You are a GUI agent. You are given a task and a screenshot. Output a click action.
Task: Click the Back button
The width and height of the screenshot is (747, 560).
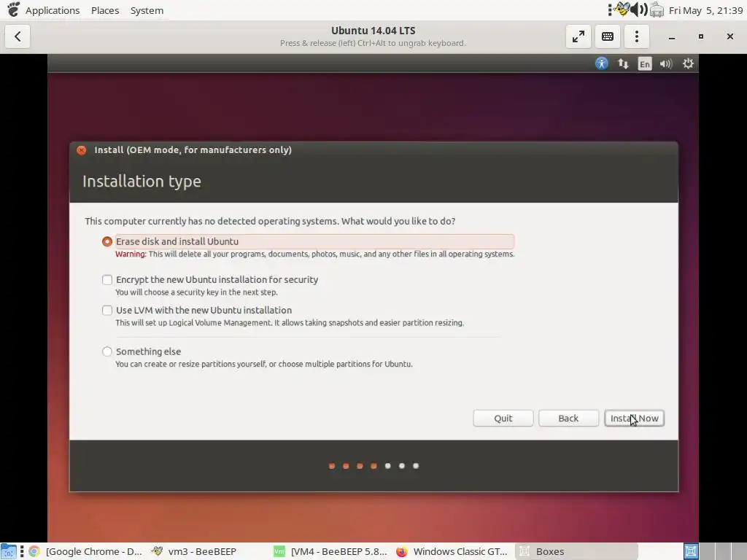click(568, 418)
